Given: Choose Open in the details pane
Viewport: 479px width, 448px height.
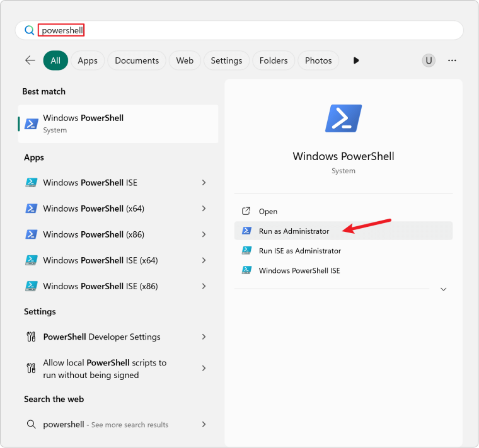Looking at the screenshot, I should (343, 211).
